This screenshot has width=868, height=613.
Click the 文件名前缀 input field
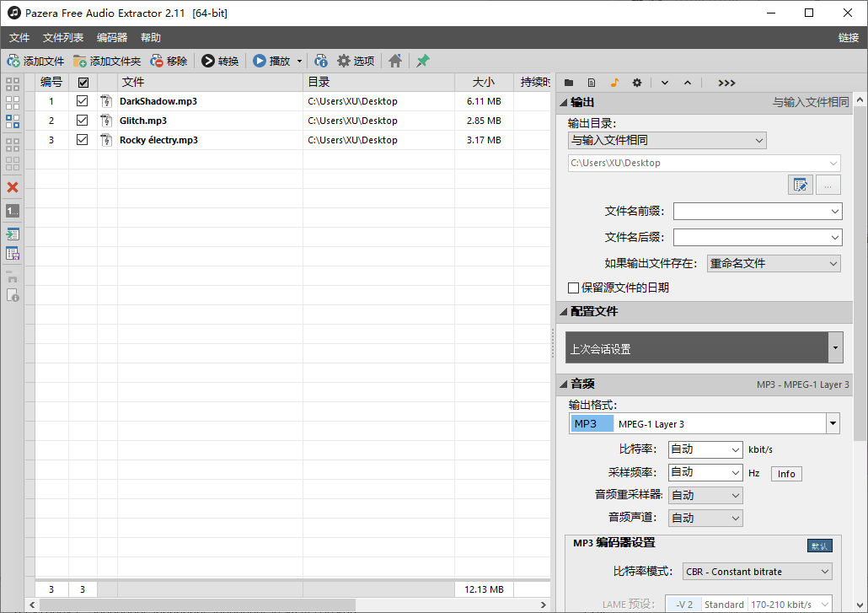pos(757,211)
